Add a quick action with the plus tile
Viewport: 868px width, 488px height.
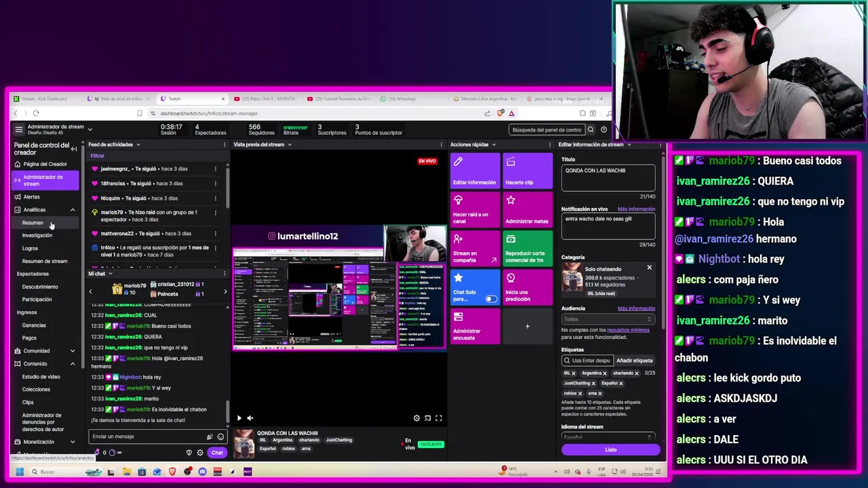(528, 326)
